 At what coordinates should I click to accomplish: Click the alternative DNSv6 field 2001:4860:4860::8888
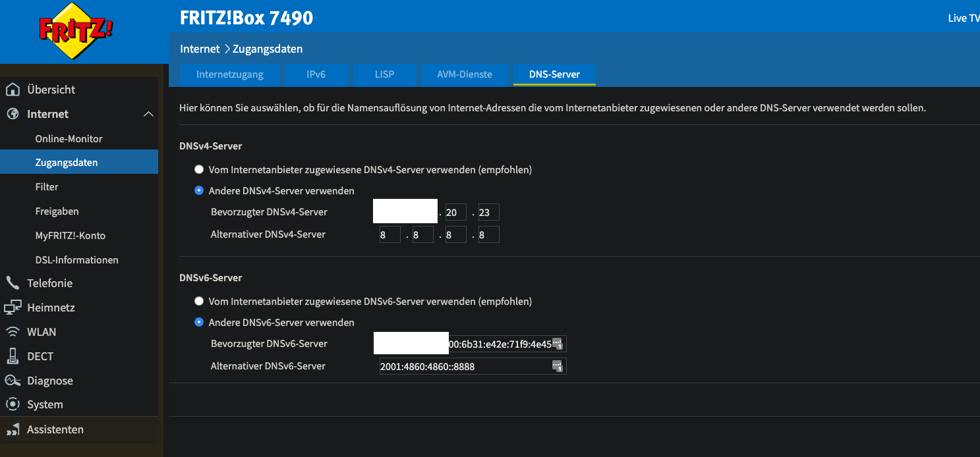(x=473, y=366)
